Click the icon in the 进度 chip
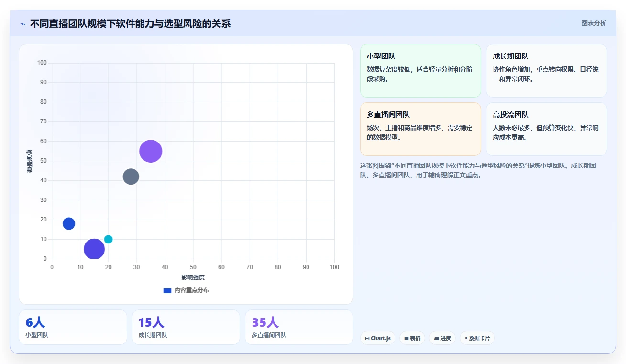Image resolution: width=626 pixels, height=364 pixels. [x=437, y=338]
